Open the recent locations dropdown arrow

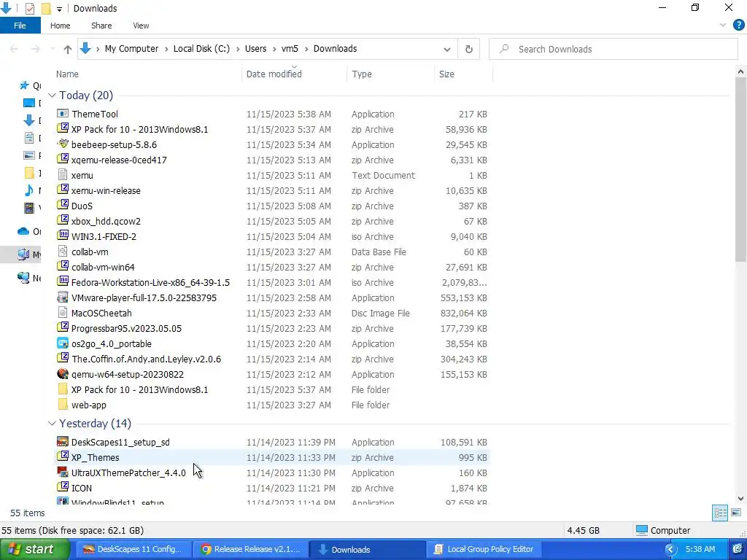coord(53,49)
